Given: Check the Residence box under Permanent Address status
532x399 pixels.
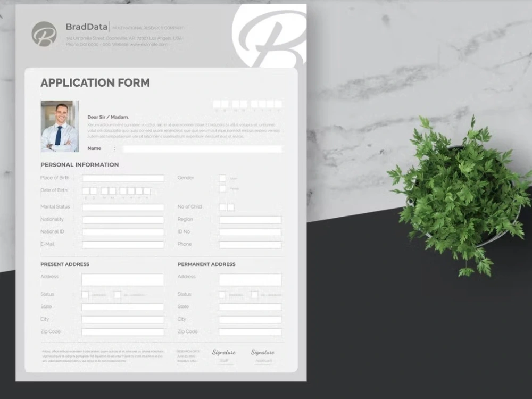Looking at the screenshot, I should [x=223, y=294].
